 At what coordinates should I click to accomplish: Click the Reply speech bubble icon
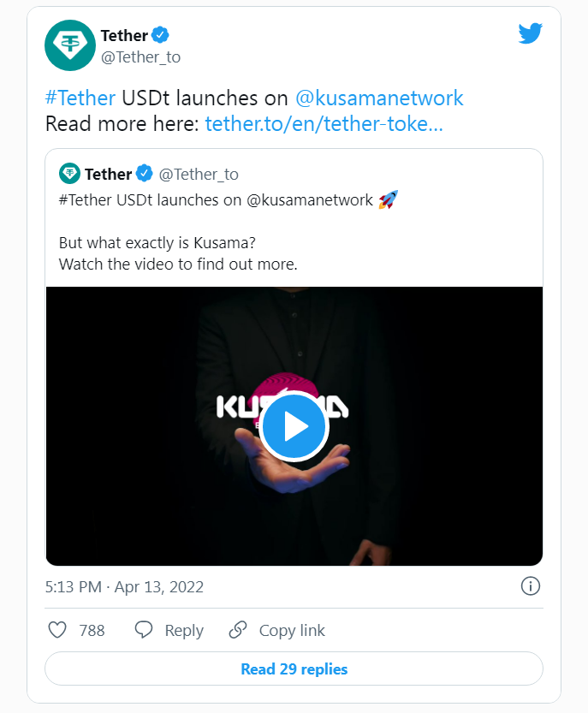click(x=142, y=630)
